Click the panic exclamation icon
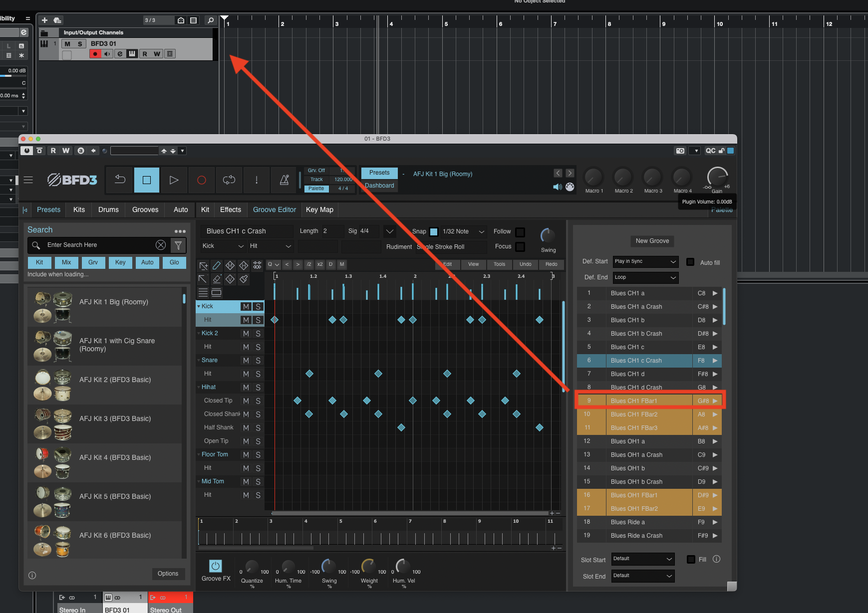Viewport: 868px width, 613px height. tap(257, 180)
